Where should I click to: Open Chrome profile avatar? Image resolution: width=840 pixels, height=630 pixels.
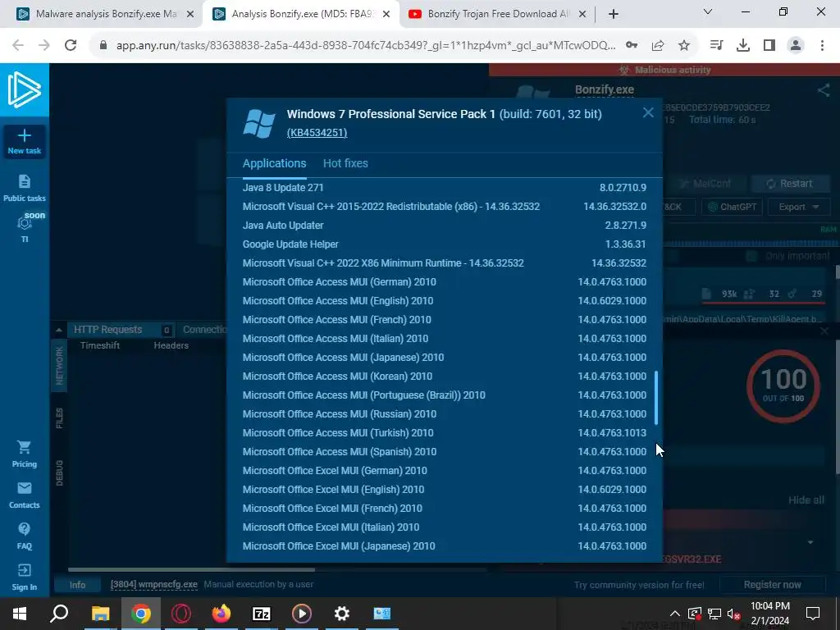(796, 46)
